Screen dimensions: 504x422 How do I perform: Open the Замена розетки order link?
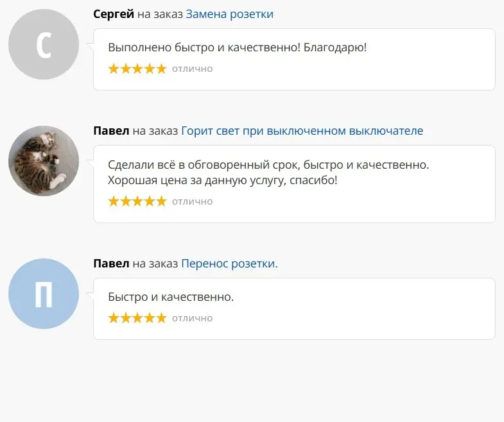click(x=229, y=14)
